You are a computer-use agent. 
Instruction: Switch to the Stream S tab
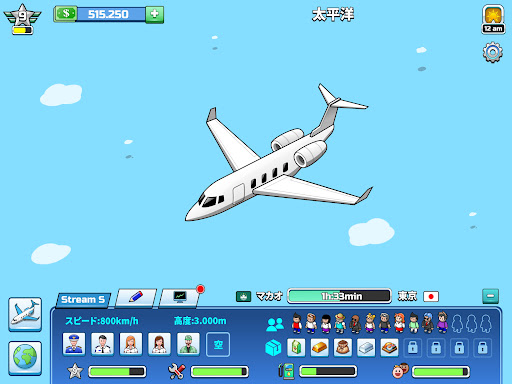[83, 299]
